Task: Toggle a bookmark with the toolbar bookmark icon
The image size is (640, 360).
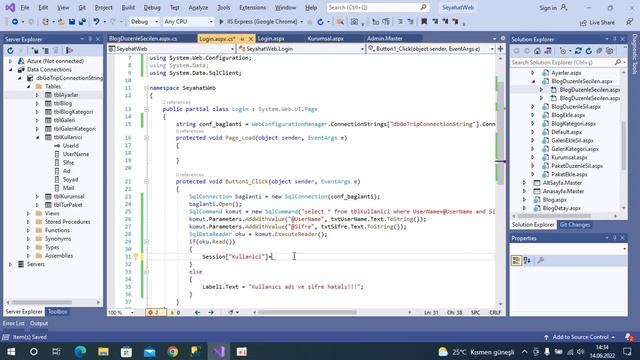Action: coord(424,22)
